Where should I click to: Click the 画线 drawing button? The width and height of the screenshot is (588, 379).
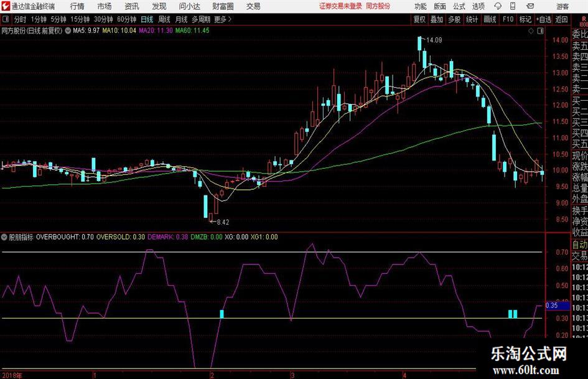490,19
